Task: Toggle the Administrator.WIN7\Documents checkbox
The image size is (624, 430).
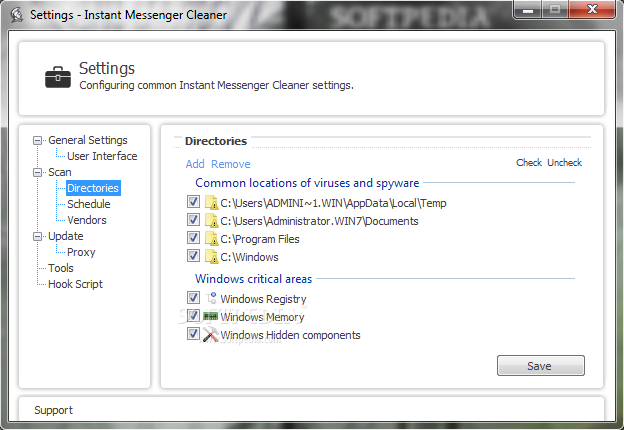Action: pyautogui.click(x=193, y=220)
